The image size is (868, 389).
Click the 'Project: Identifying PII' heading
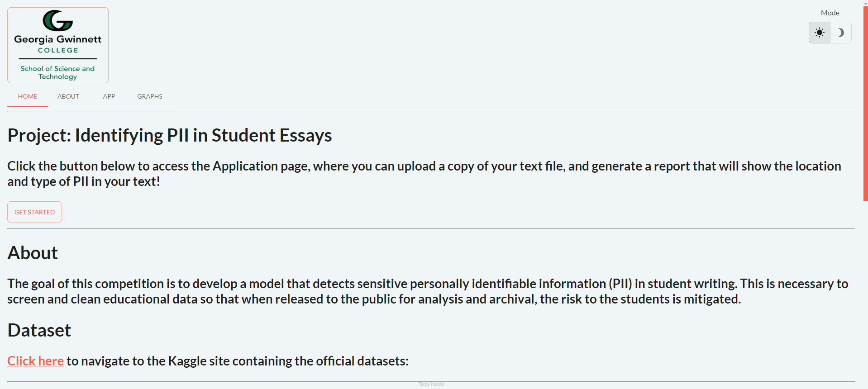(170, 135)
